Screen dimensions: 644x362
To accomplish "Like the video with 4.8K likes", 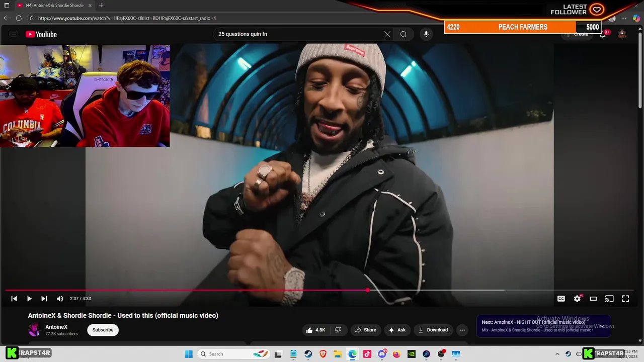I will coord(316,330).
